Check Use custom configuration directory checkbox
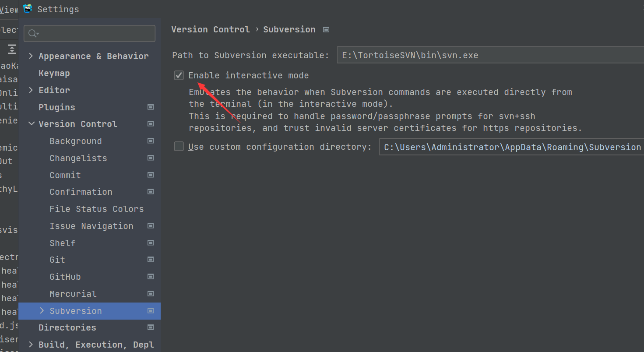The image size is (644, 352). [179, 146]
